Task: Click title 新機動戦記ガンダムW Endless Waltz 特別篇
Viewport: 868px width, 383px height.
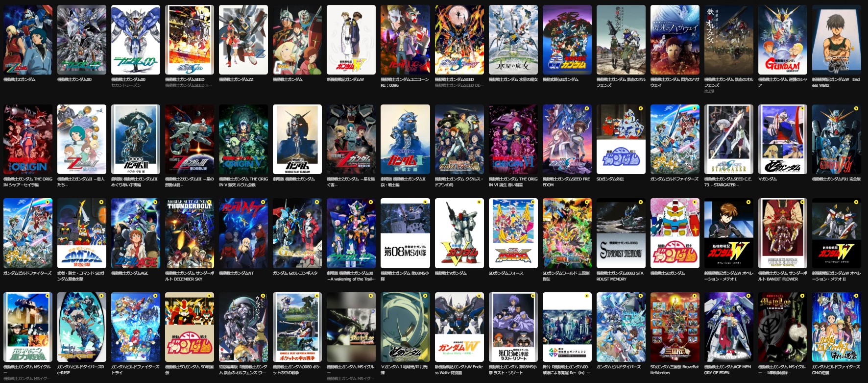Action: click(458, 370)
